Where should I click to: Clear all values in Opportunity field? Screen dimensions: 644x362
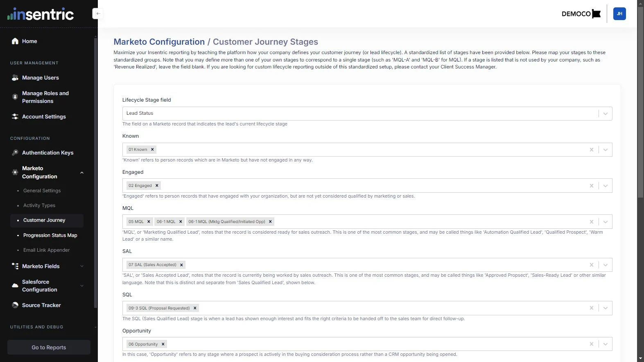(x=592, y=344)
